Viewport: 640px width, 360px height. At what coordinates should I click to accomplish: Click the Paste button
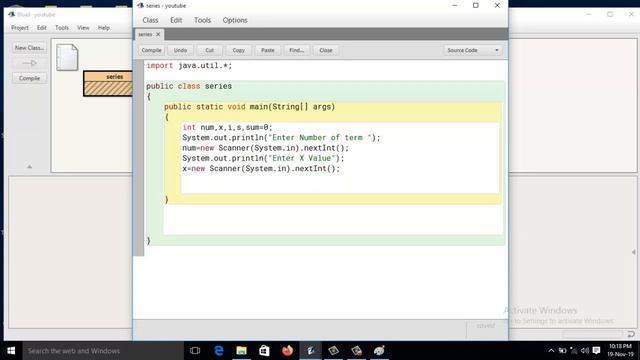click(x=268, y=50)
